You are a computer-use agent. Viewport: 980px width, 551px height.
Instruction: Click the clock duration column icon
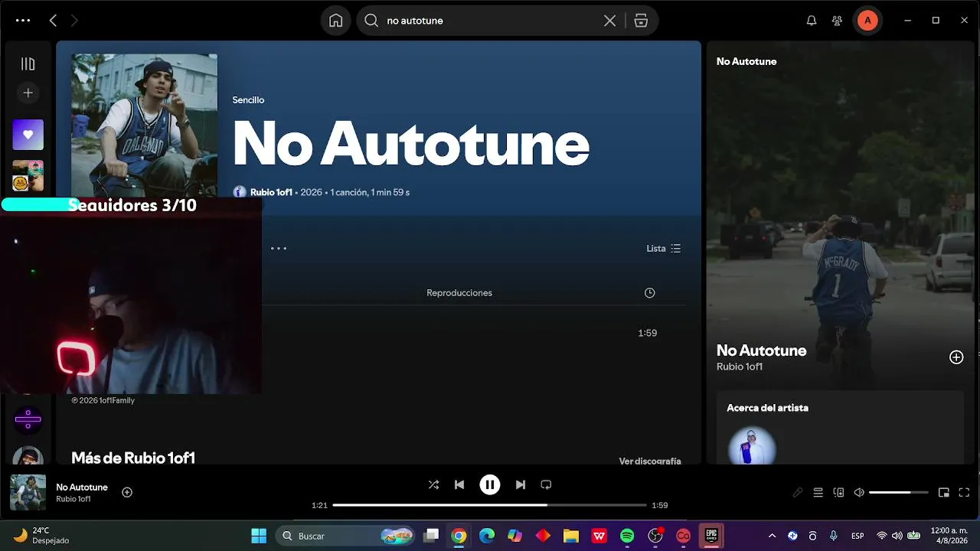click(649, 292)
